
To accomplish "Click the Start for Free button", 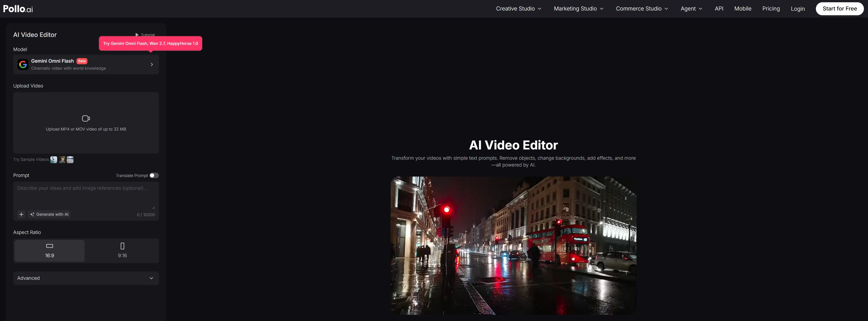I will click(839, 9).
